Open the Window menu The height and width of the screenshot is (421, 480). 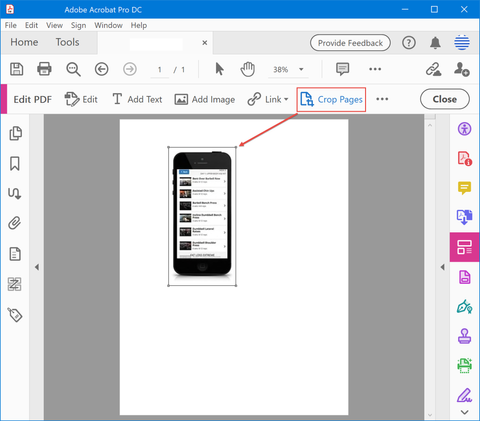(108, 25)
